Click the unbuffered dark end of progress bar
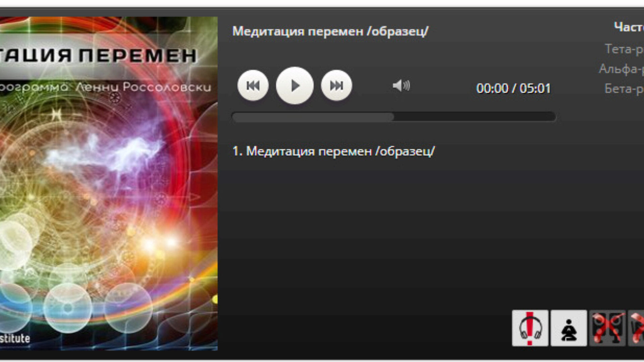This screenshot has height=362, width=644. [x=475, y=117]
